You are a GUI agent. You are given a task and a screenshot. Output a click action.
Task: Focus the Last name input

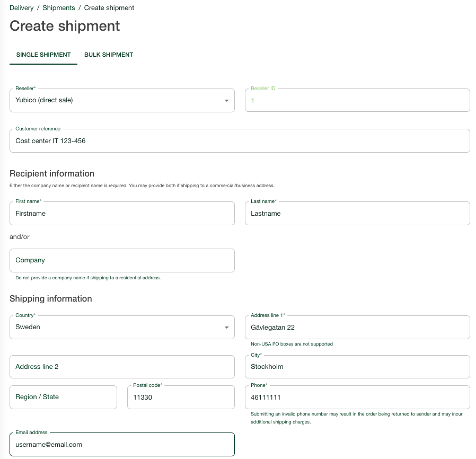coord(357,214)
